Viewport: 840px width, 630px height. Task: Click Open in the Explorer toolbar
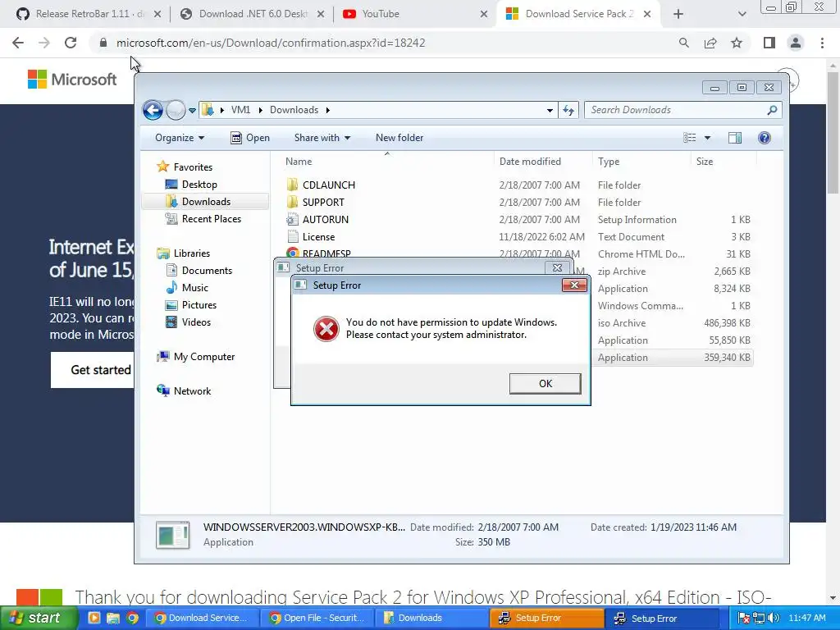pyautogui.click(x=249, y=138)
